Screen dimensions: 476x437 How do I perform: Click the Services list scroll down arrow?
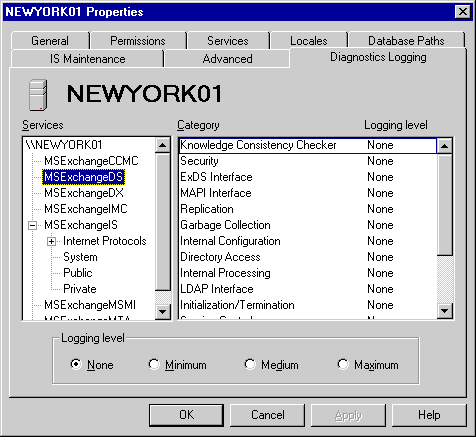pos(163,312)
